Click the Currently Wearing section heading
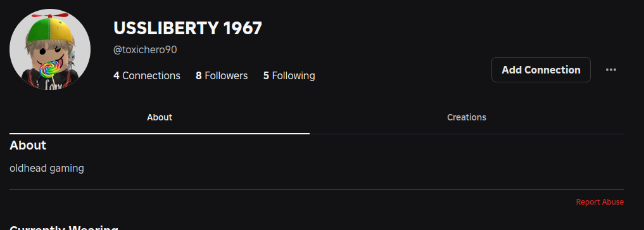 pyautogui.click(x=64, y=227)
